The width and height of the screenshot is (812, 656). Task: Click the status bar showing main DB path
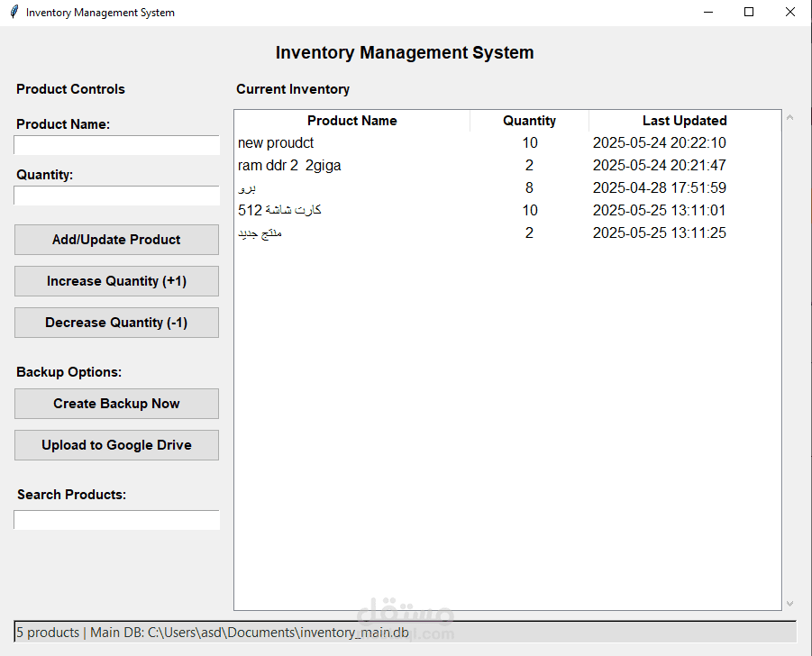(x=405, y=633)
